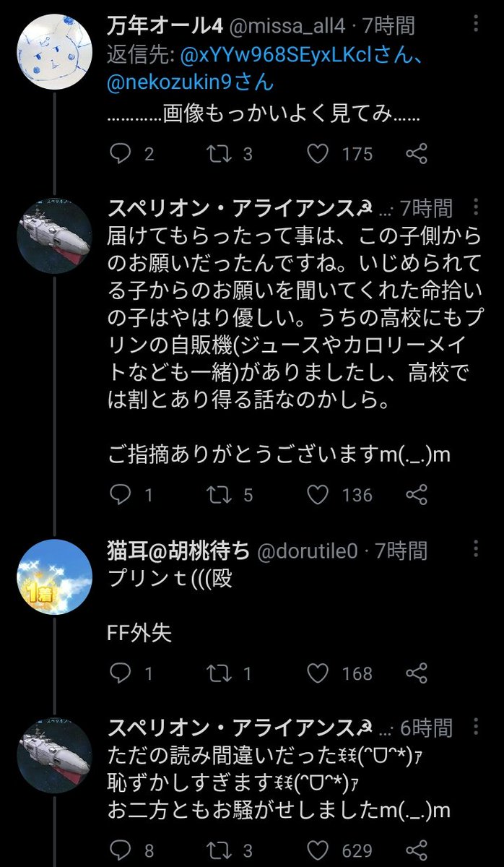Share the 万年オール4 tweet
Image resolution: width=504 pixels, height=867 pixels.
click(x=417, y=153)
